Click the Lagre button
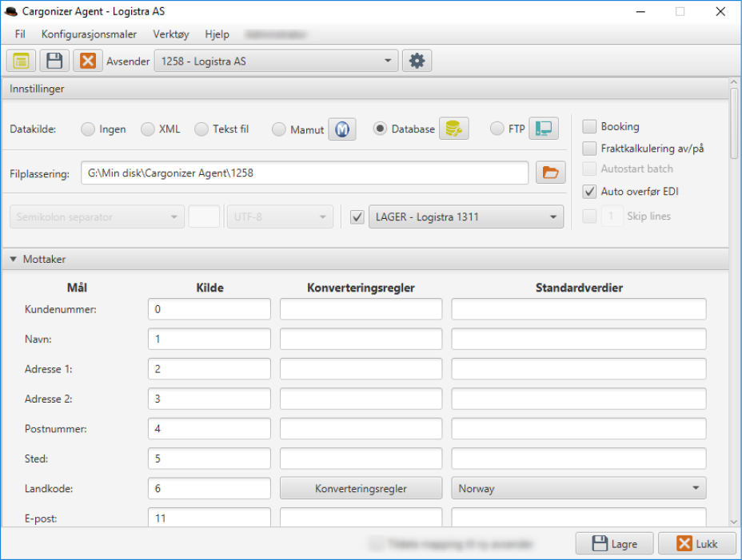 point(614,543)
